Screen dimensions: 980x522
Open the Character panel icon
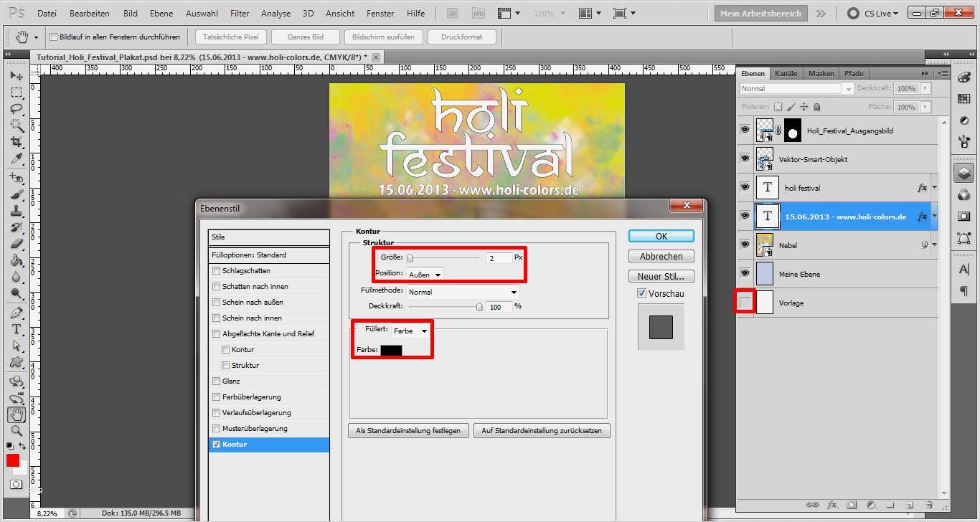(x=963, y=269)
